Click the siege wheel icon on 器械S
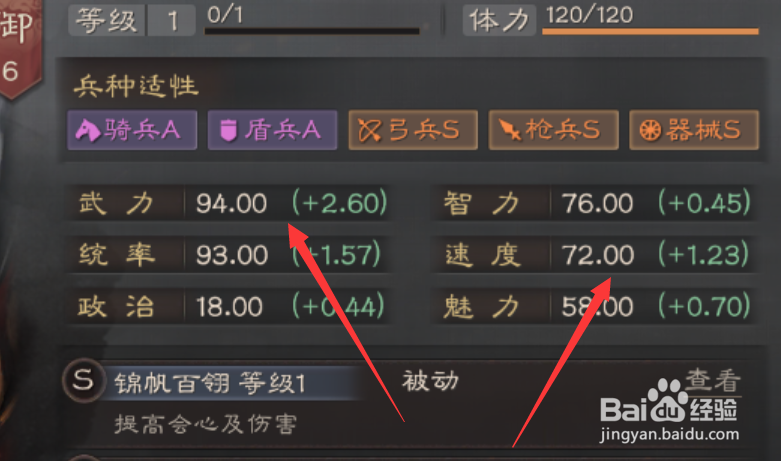Screen dimensions: 781x461 point(650,131)
